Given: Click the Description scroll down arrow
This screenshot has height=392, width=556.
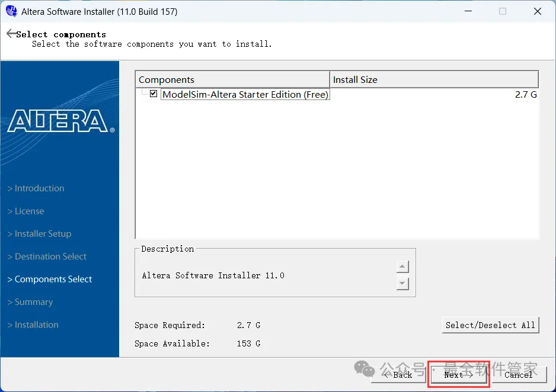Looking at the screenshot, I should coord(402,283).
